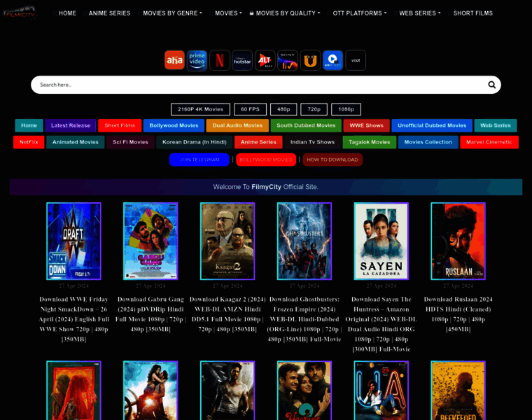The image size is (532, 420).
Task: Click the Join Telegram button
Action: (199, 160)
